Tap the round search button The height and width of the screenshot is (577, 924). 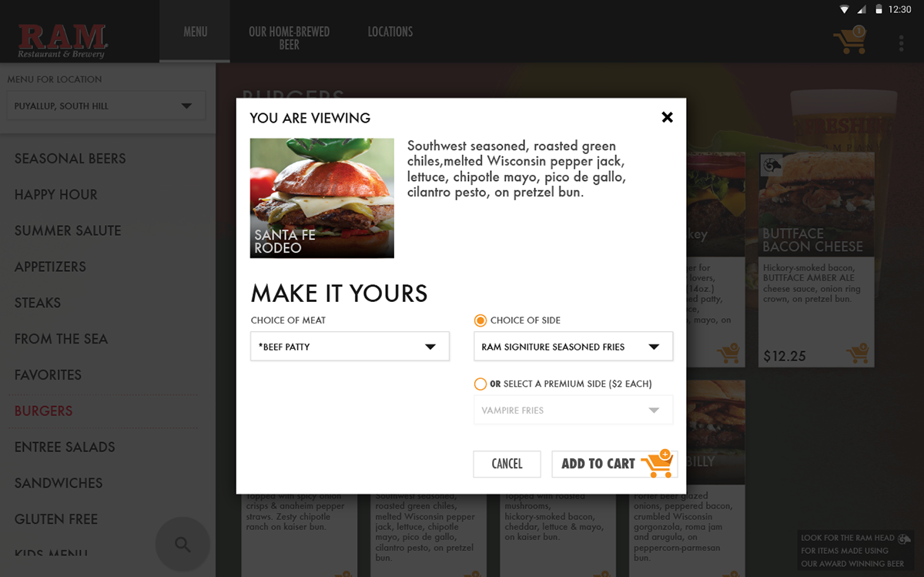tap(182, 545)
